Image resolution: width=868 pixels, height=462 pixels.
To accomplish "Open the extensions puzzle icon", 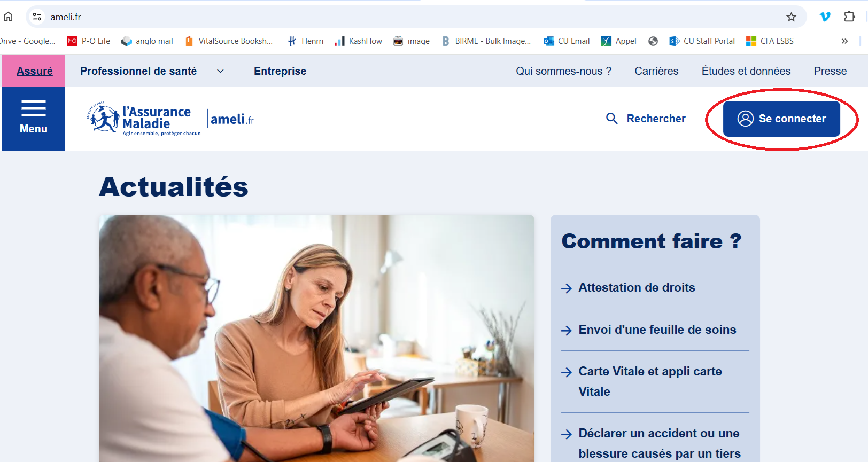I will tap(849, 17).
